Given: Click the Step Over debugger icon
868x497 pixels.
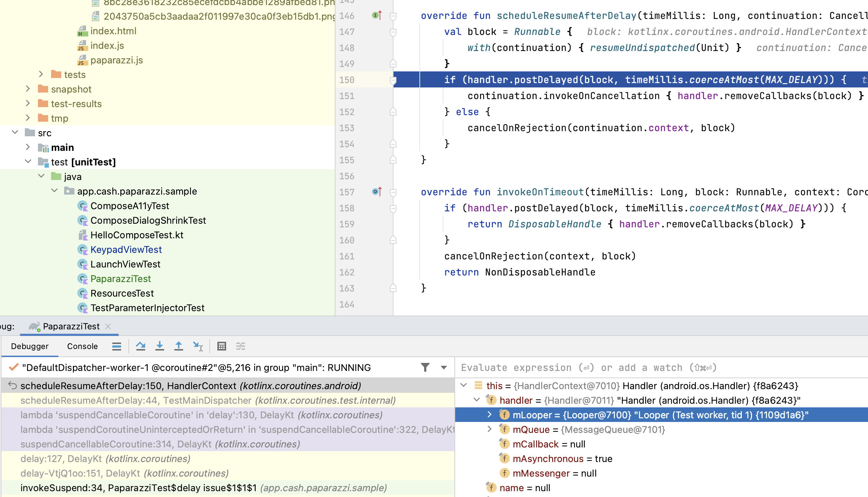Looking at the screenshot, I should [141, 346].
